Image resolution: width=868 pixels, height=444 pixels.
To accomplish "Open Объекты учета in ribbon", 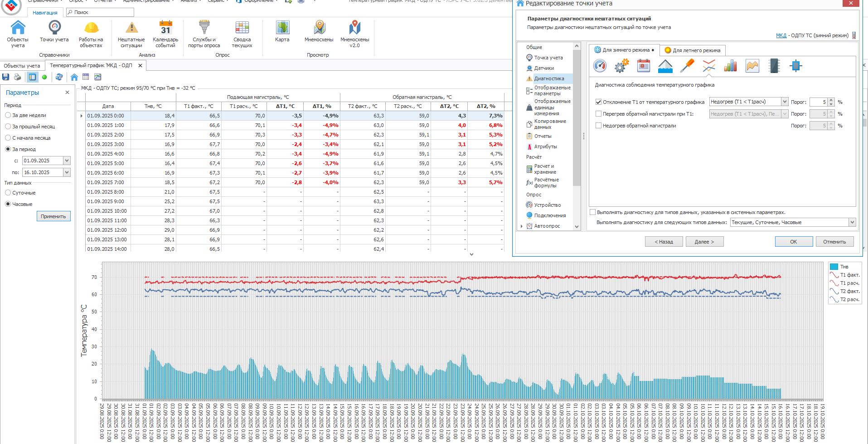I will tap(18, 34).
